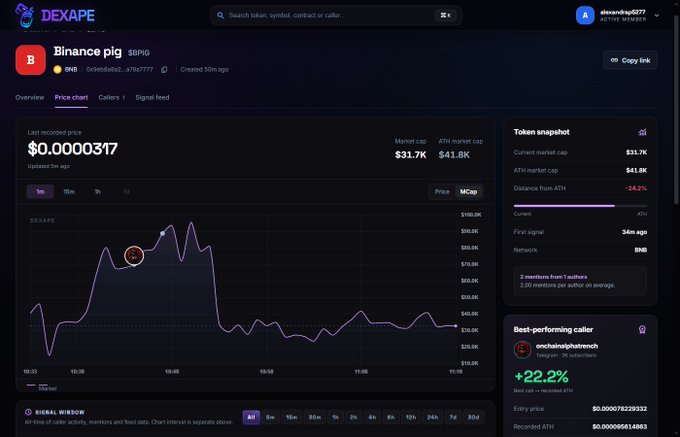This screenshot has height=437, width=680.
Task: Select the 15m signal window
Action: tap(291, 417)
